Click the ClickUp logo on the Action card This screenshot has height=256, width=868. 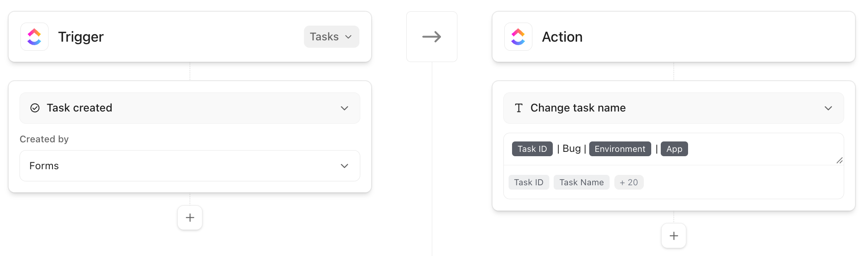click(518, 36)
